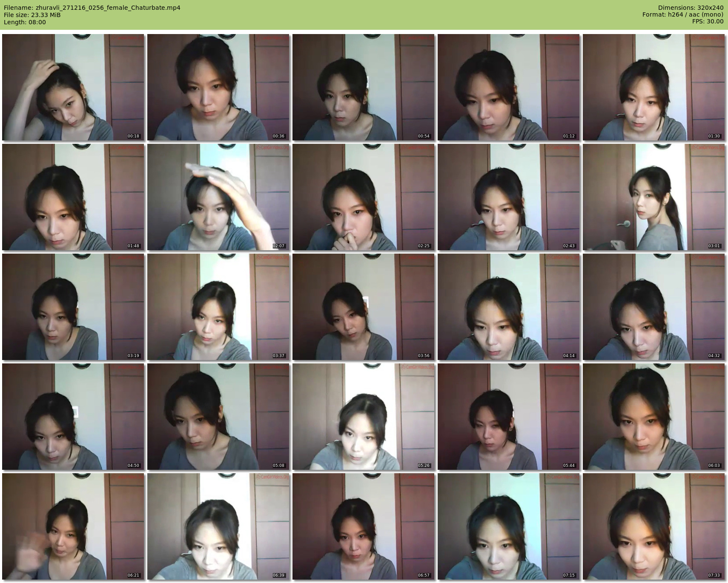
Task: Click the 02:43 video frame
Action: (x=508, y=197)
